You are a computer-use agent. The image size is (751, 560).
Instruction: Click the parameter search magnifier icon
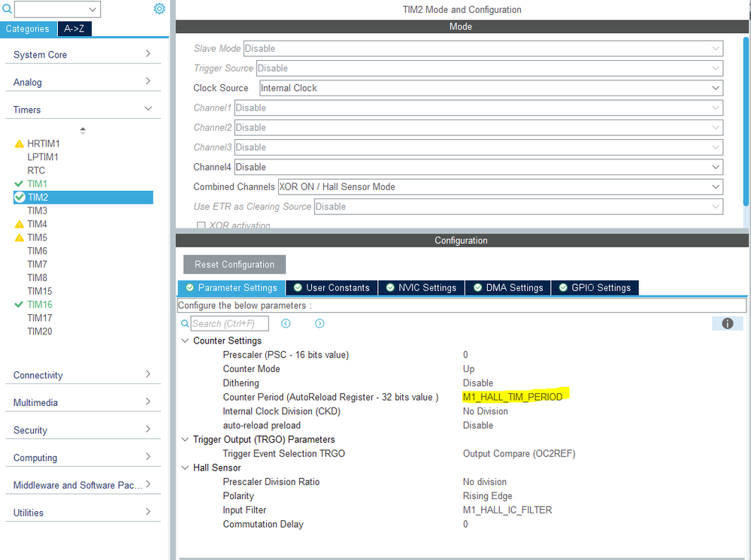185,324
